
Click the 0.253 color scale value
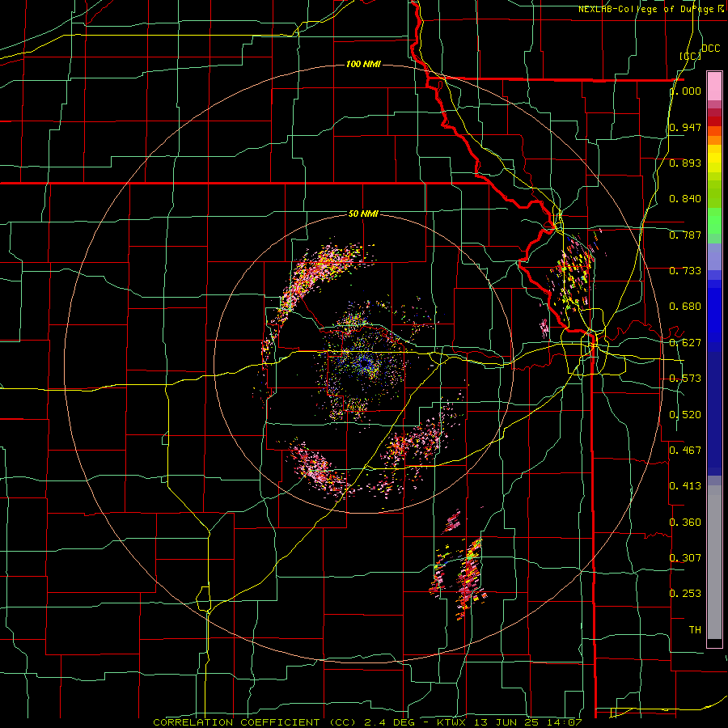685,594
